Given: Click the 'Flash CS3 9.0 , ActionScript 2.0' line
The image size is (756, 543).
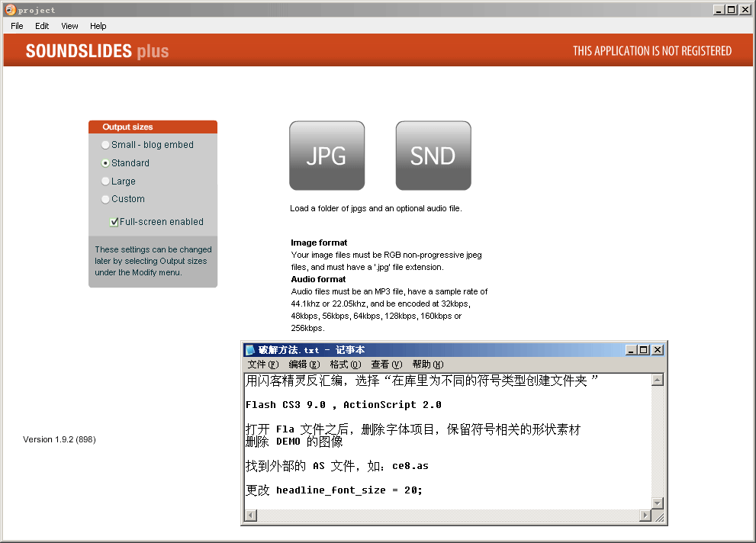Looking at the screenshot, I should coord(343,405).
